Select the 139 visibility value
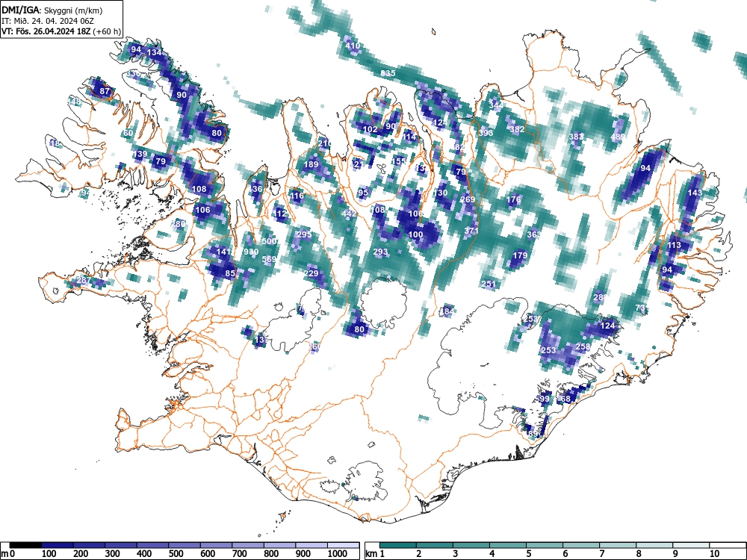 (140, 155)
